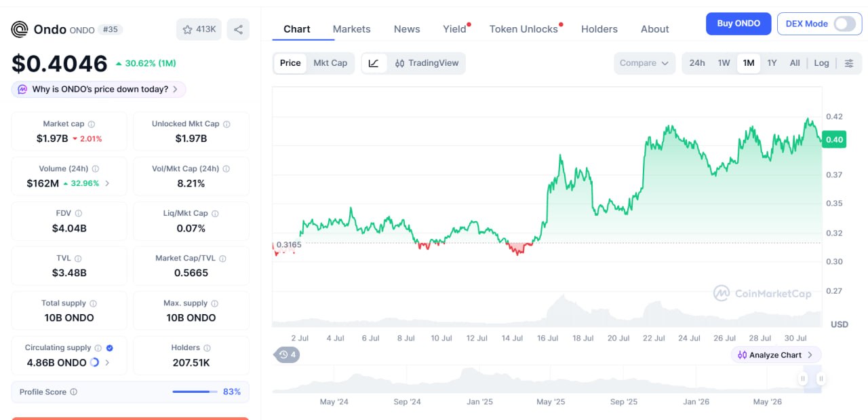Open TradingView candlestick chart view

[x=427, y=63]
